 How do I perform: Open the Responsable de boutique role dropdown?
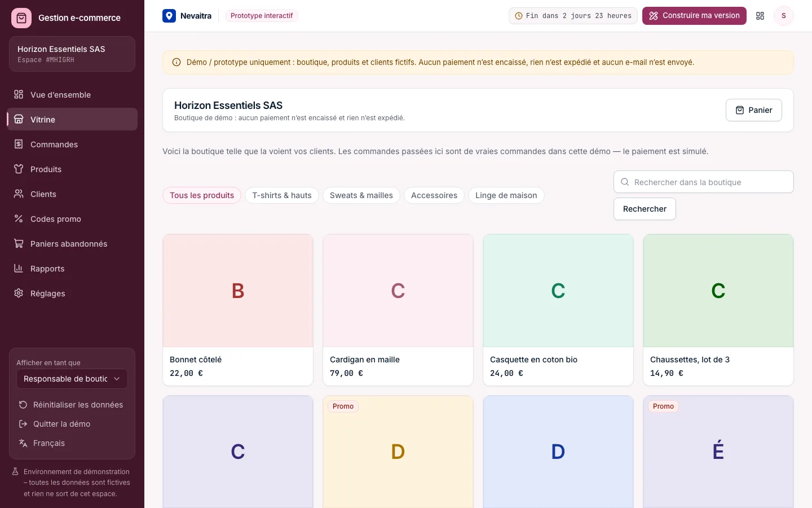[72, 379]
